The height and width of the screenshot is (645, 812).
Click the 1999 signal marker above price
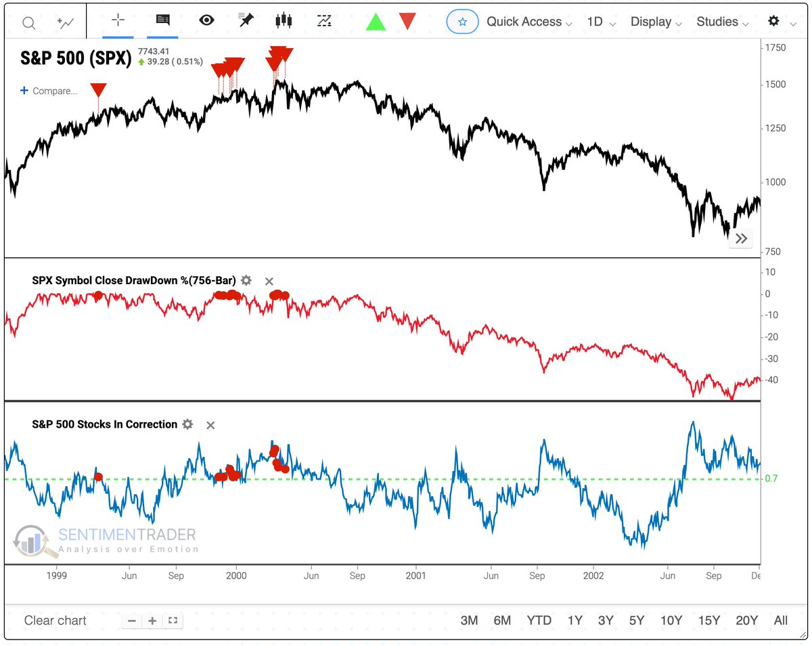point(98,90)
